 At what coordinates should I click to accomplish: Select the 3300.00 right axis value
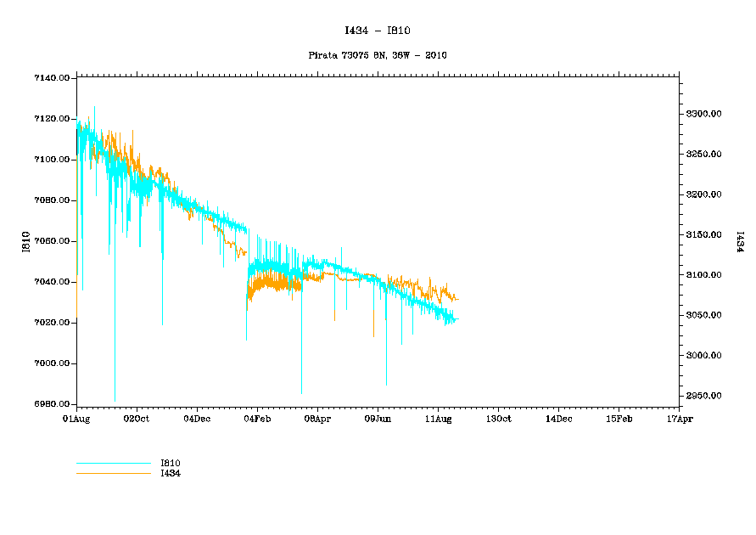[x=703, y=114]
